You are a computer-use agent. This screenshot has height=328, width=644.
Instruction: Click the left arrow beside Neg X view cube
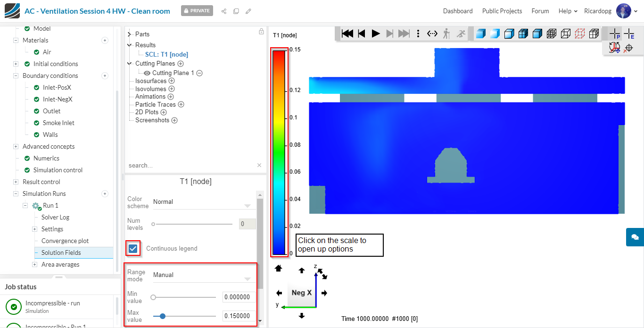tap(279, 293)
